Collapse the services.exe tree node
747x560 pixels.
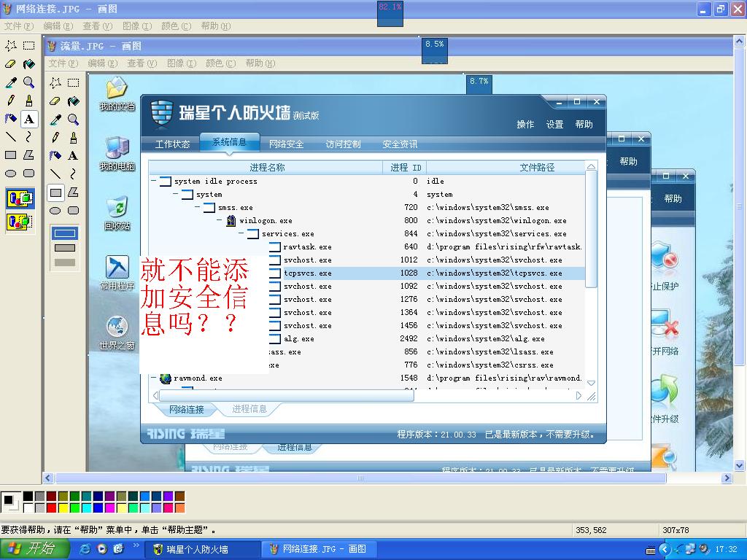click(241, 233)
